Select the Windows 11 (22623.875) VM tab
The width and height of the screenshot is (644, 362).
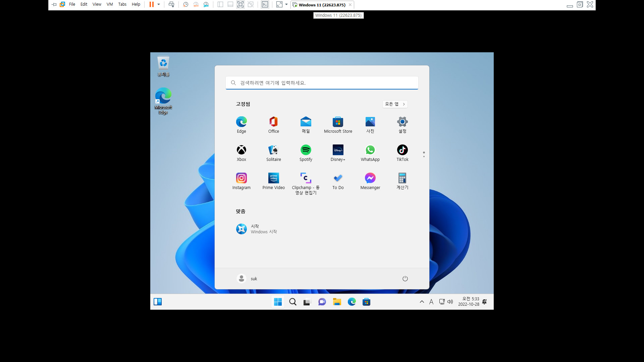point(322,5)
